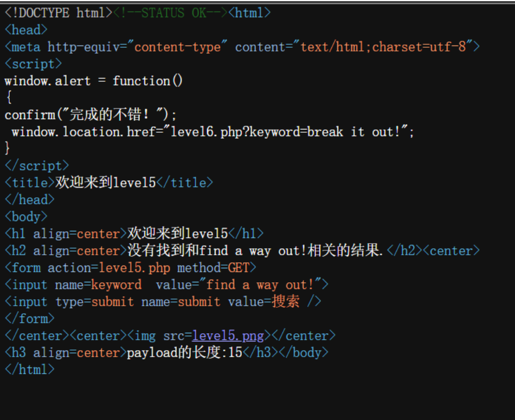Click the confirm("完成的不错！") line
This screenshot has width=515, height=420.
click(91, 114)
